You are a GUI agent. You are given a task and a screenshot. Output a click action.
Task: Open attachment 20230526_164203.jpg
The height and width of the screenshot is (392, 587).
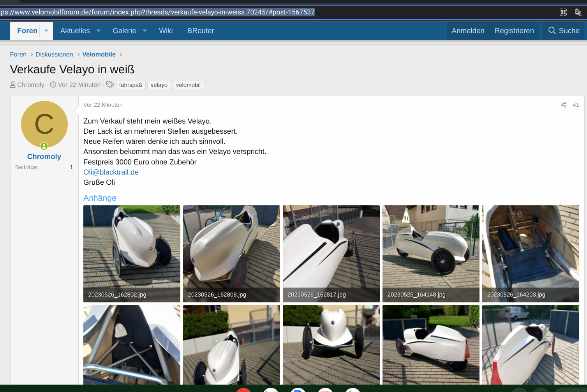tap(531, 254)
